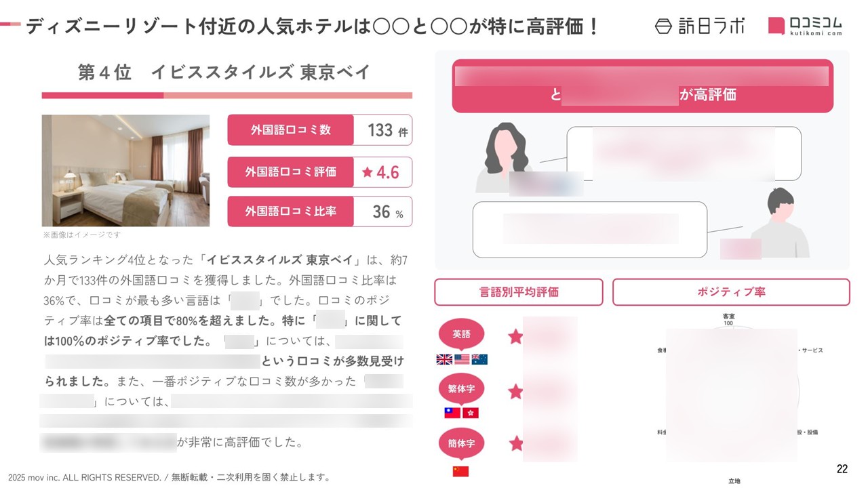Click the 言語別平均評価 header box
This screenshot has height=488, width=868.
(x=519, y=292)
